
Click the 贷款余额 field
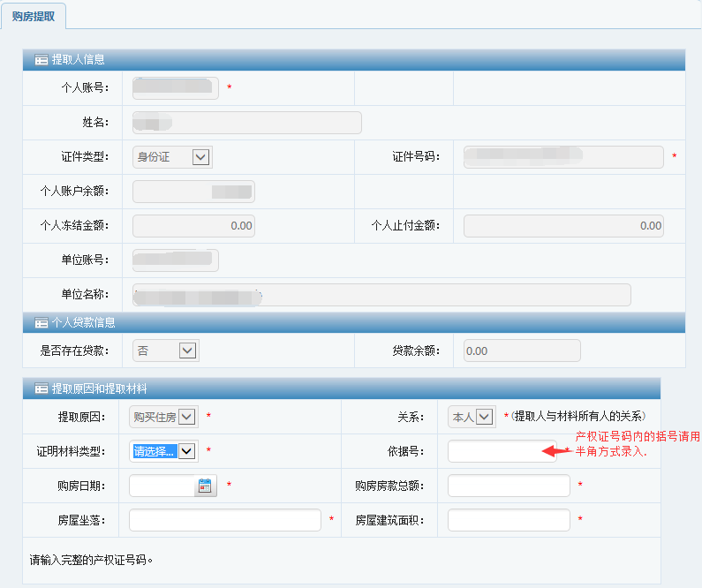coord(522,351)
